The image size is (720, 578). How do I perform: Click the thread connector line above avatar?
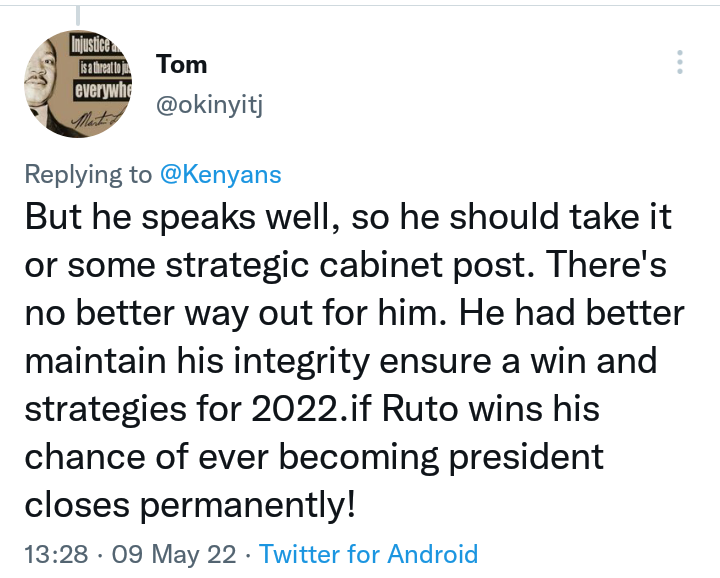[x=78, y=15]
